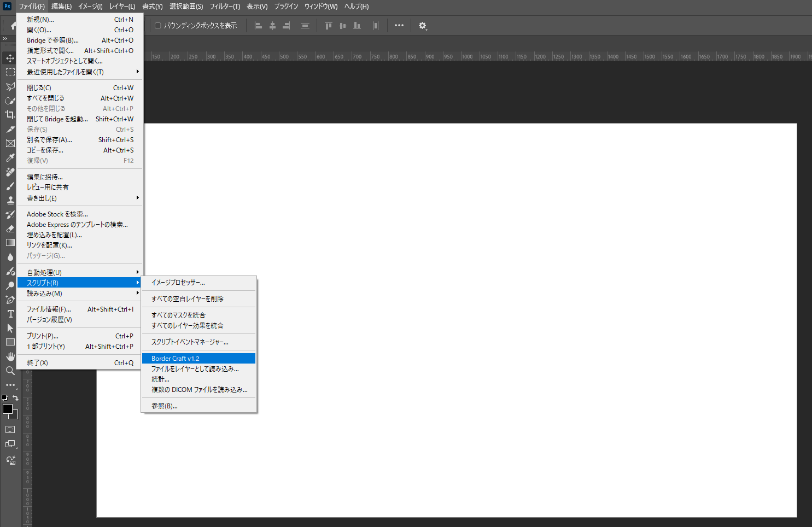Select the Eraser tool

[10, 229]
